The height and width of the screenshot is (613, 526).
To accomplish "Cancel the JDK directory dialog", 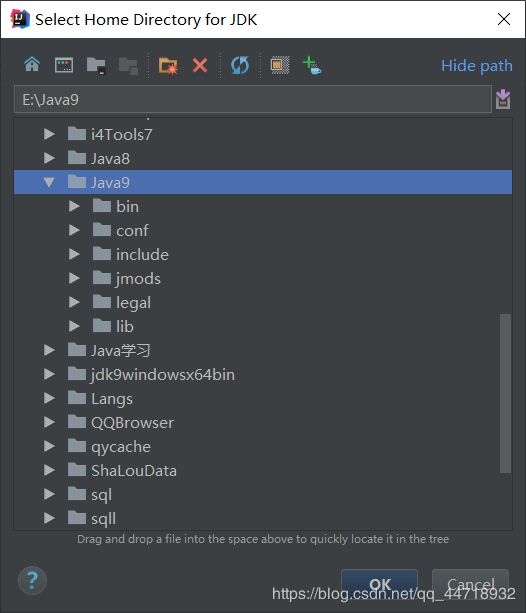I will (470, 585).
